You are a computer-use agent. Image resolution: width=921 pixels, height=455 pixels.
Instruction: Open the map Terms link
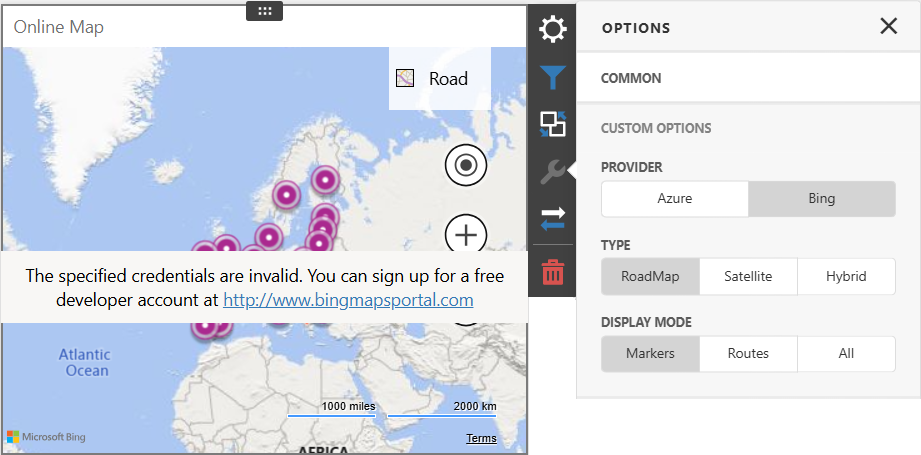coord(481,438)
